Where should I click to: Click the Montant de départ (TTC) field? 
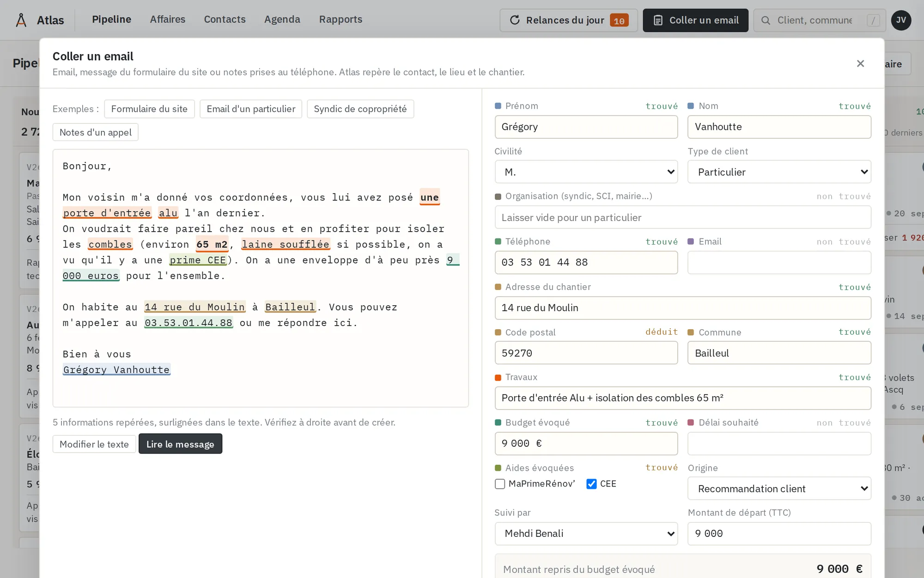click(779, 534)
